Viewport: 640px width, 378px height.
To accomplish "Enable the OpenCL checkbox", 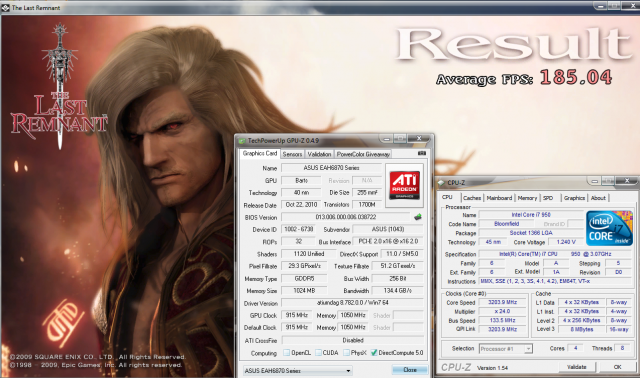I will (x=287, y=352).
